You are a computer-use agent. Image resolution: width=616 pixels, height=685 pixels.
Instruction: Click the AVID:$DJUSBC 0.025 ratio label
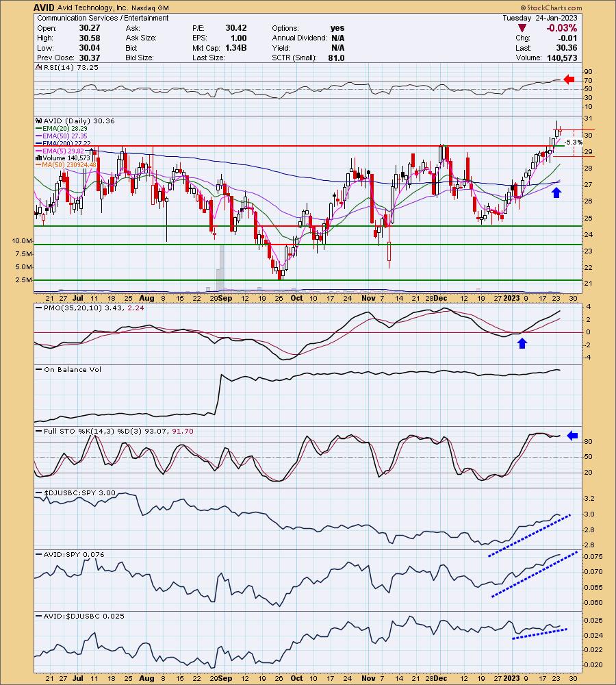84,616
